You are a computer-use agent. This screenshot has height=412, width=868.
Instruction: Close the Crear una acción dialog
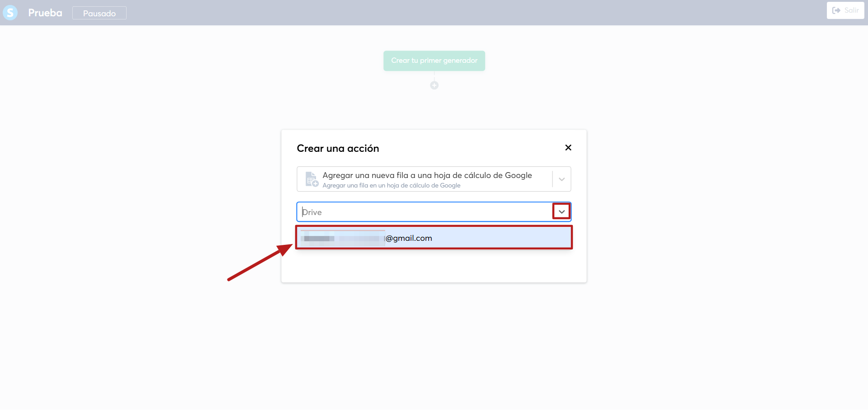tap(568, 148)
